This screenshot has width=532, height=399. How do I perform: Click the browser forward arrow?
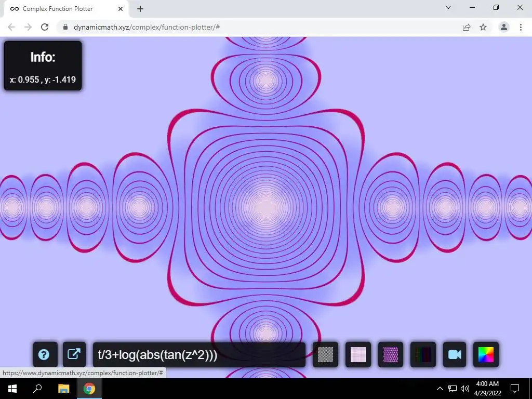tap(28, 27)
